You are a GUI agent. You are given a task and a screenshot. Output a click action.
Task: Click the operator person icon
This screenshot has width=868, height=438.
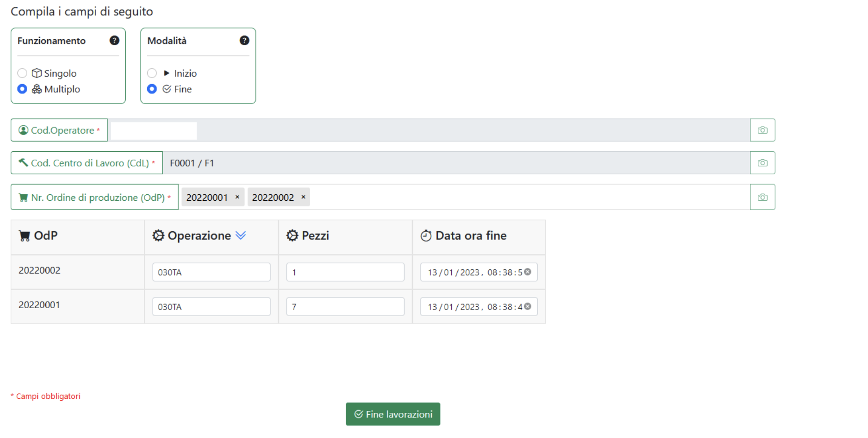(x=23, y=130)
